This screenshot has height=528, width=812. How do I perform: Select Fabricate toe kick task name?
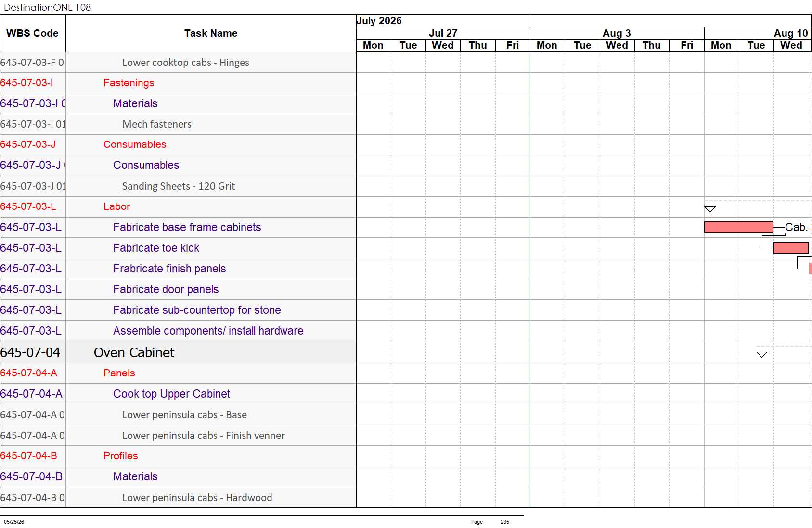[x=156, y=248]
